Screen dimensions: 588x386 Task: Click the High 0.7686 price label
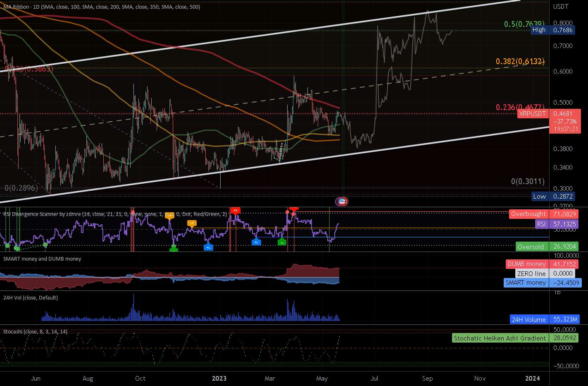coord(552,30)
